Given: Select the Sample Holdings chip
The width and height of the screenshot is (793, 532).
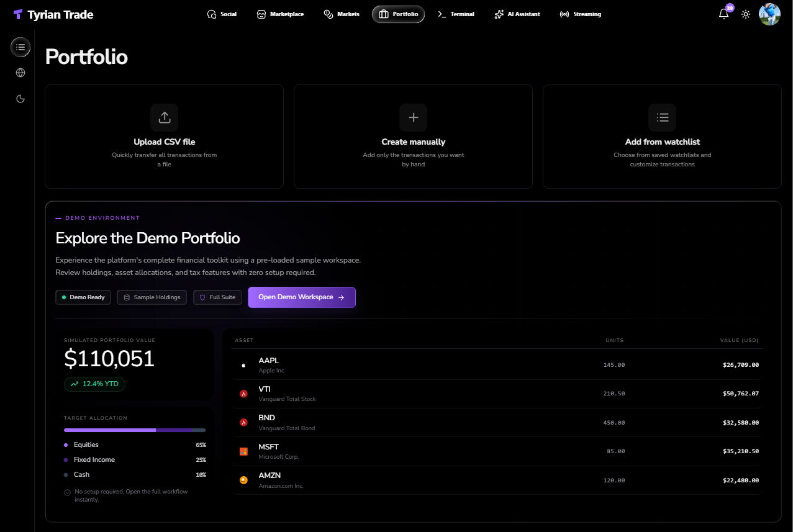Looking at the screenshot, I should pos(152,297).
